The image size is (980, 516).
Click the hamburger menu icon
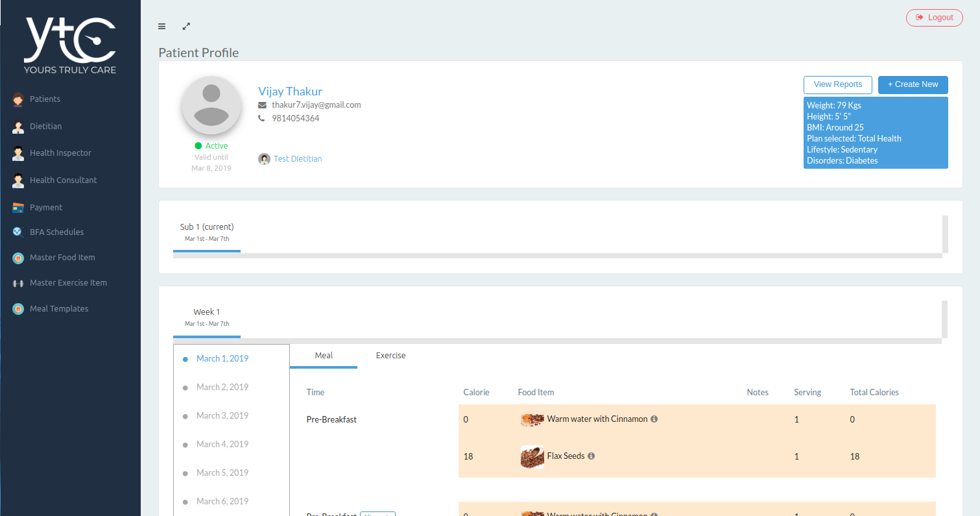pyautogui.click(x=161, y=27)
